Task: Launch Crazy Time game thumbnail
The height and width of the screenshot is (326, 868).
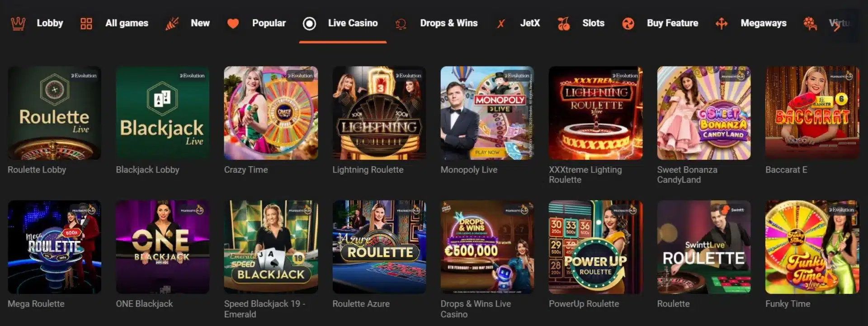Action: click(x=271, y=113)
